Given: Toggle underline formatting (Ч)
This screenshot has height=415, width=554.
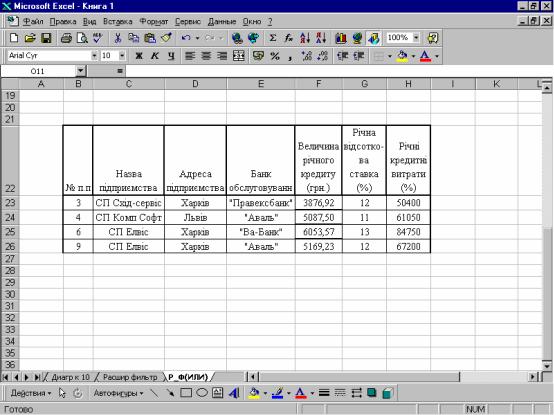Looking at the screenshot, I should (x=171, y=56).
